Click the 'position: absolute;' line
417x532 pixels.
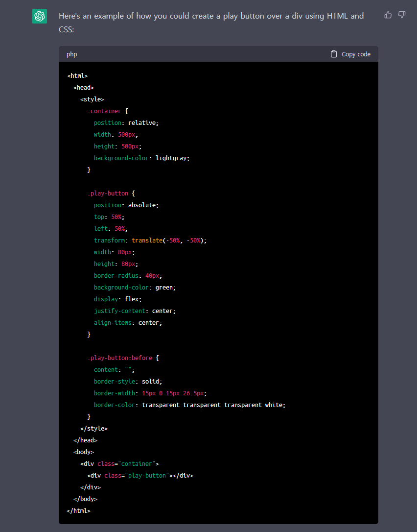tap(126, 205)
